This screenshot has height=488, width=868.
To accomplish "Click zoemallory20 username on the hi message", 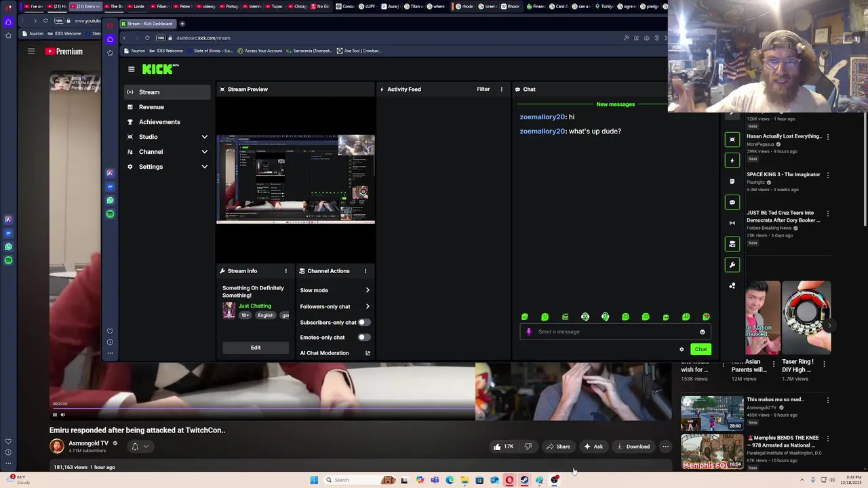I will point(542,117).
